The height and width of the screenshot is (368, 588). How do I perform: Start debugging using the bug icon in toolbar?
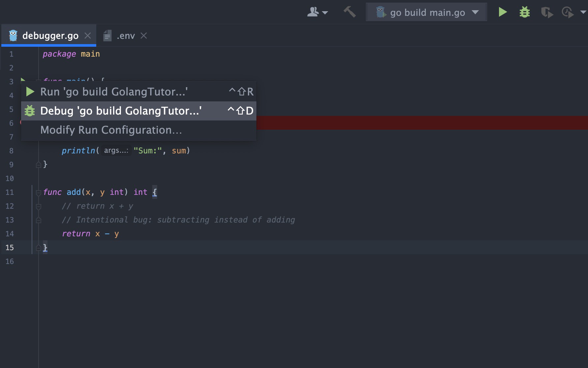tap(524, 12)
